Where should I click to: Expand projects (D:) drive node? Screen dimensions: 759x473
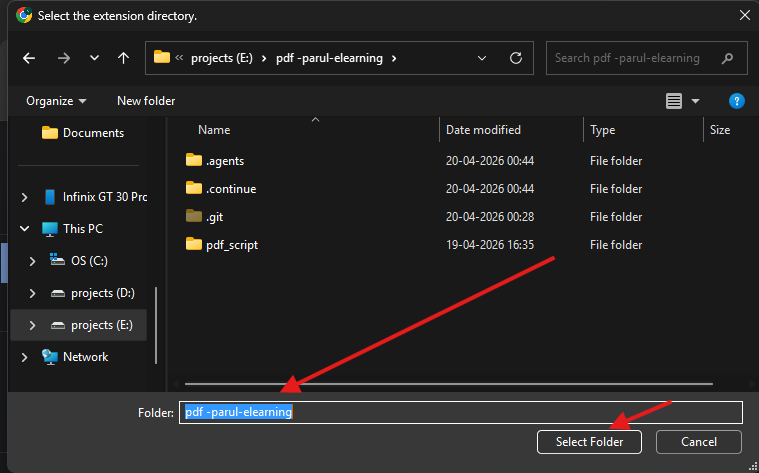pos(32,293)
